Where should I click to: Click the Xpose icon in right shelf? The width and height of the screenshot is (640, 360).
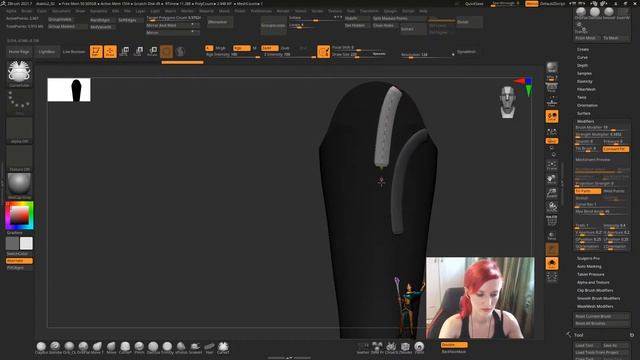(x=552, y=277)
